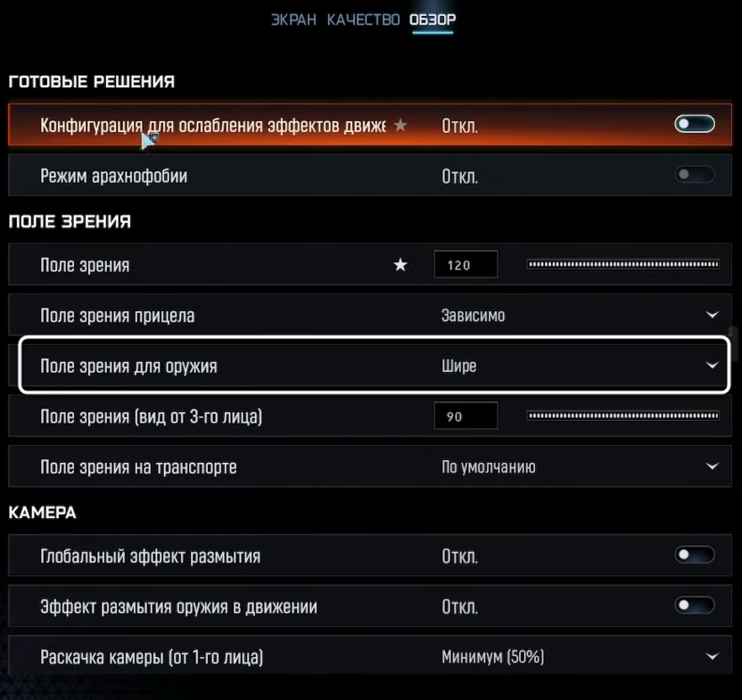
Task: Expand Поле зрения на транспорте dropdown chevron
Action: pyautogui.click(x=712, y=466)
